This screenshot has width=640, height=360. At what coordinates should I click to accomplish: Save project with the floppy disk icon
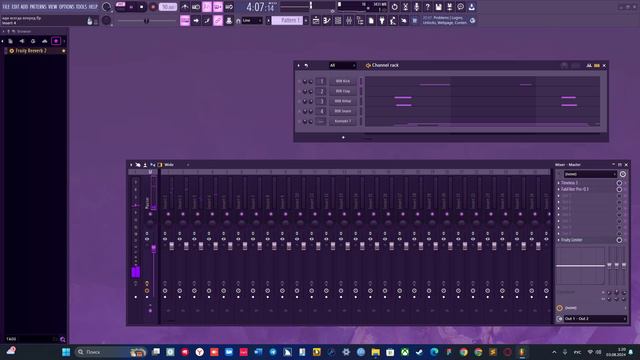[438, 7]
